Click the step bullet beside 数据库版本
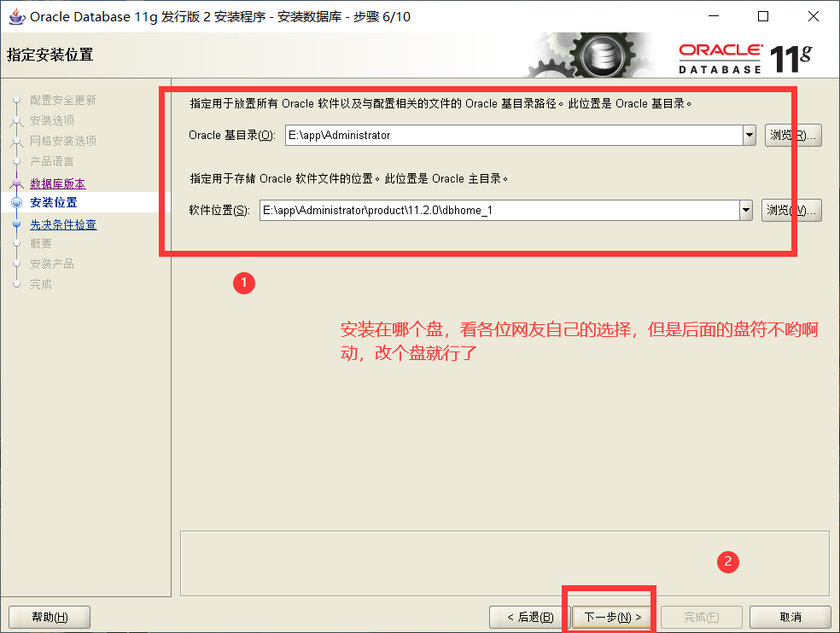The width and height of the screenshot is (840, 633). (16, 183)
